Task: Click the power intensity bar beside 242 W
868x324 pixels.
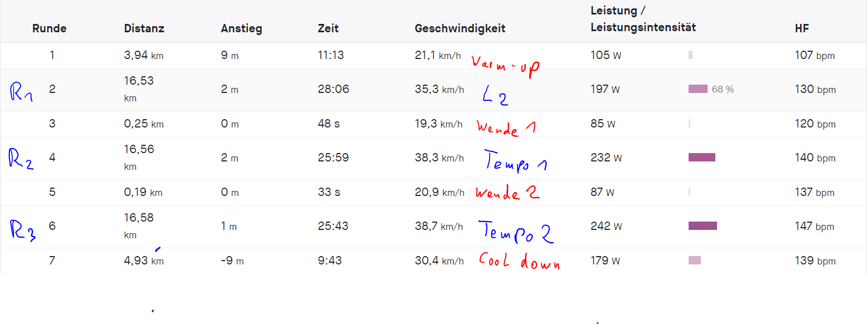Action: point(703,226)
